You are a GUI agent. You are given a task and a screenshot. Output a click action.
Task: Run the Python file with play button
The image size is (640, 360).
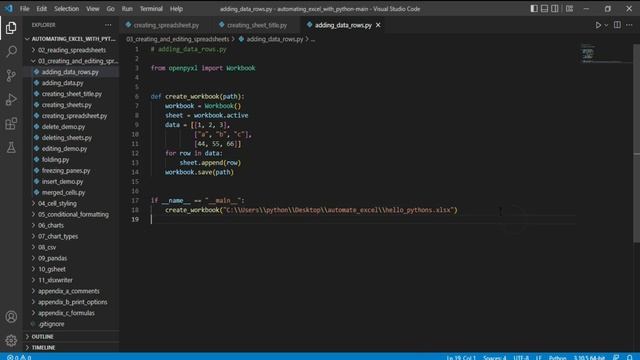[598, 25]
